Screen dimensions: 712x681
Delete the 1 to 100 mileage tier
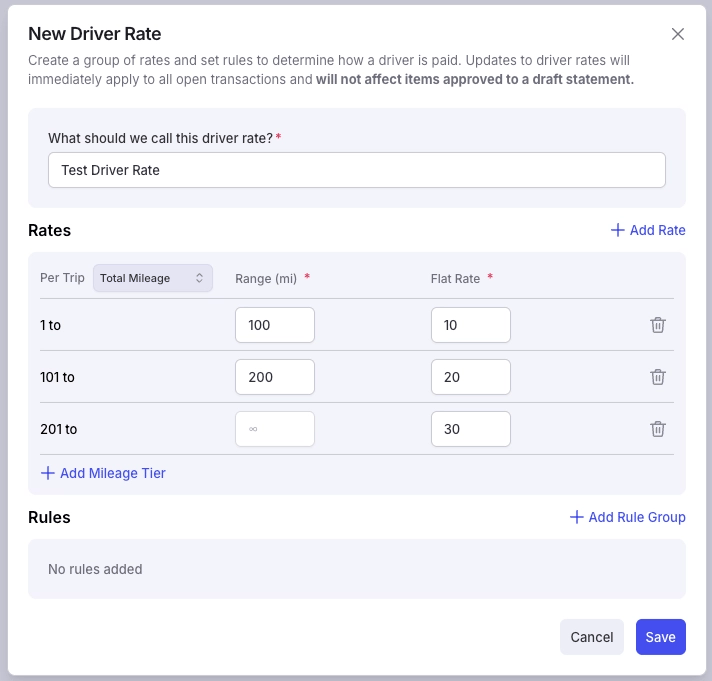coord(658,325)
